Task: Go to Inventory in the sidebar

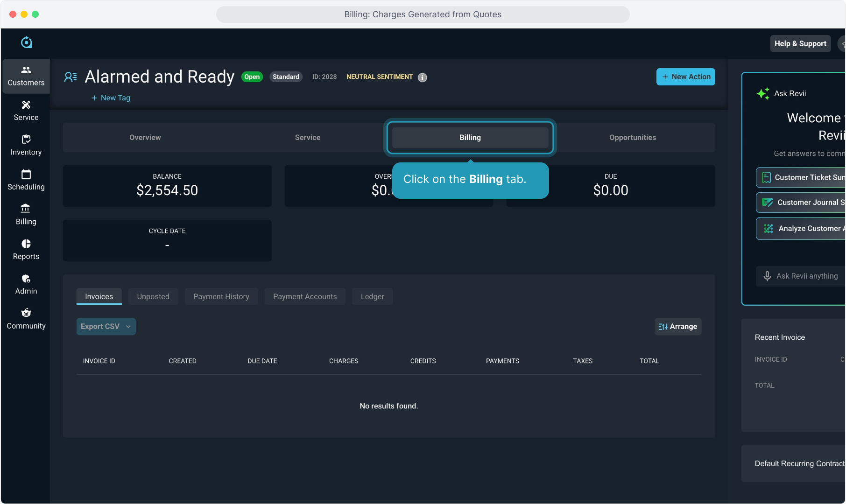Action: point(26,145)
